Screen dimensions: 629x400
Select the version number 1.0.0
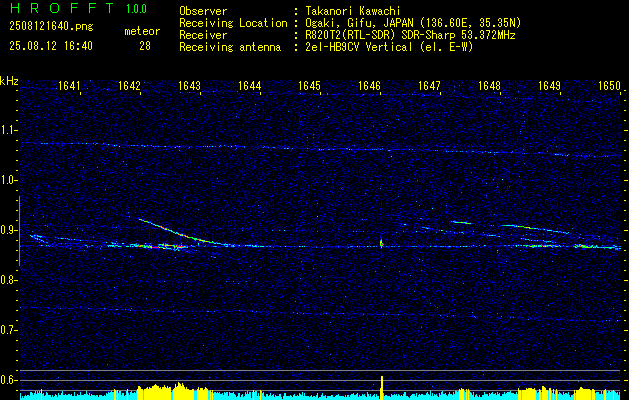click(x=136, y=8)
